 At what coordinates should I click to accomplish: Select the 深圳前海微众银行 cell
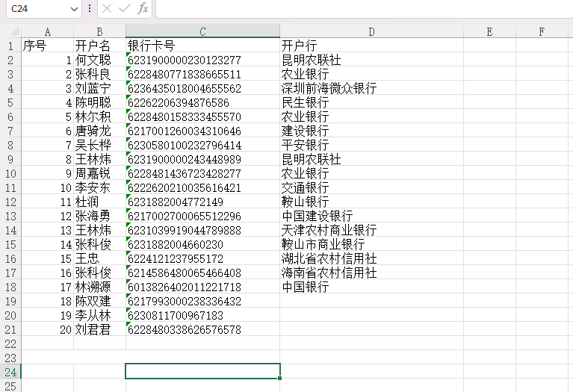(x=371, y=88)
